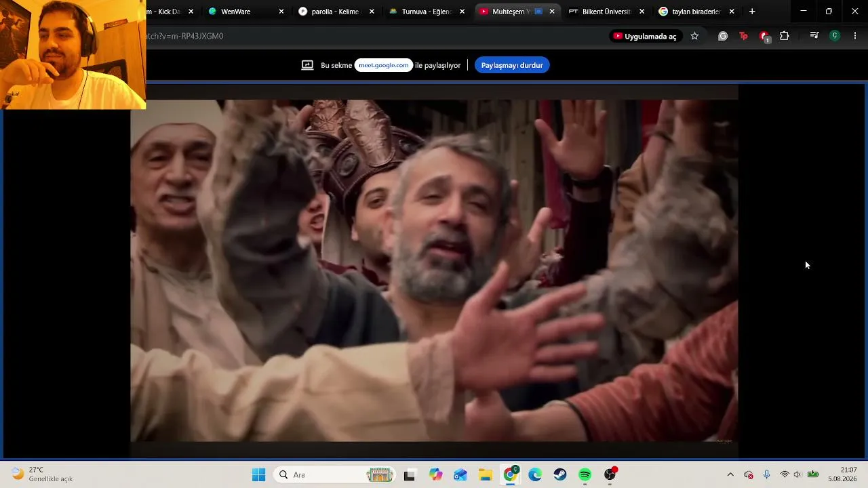Click Paylaşmayı durdur to stop sharing
The image size is (868, 488).
coord(512,65)
